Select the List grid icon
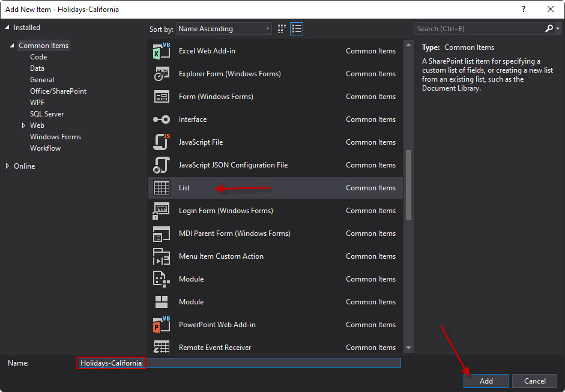Viewport: 565px width, 392px height. pos(162,188)
